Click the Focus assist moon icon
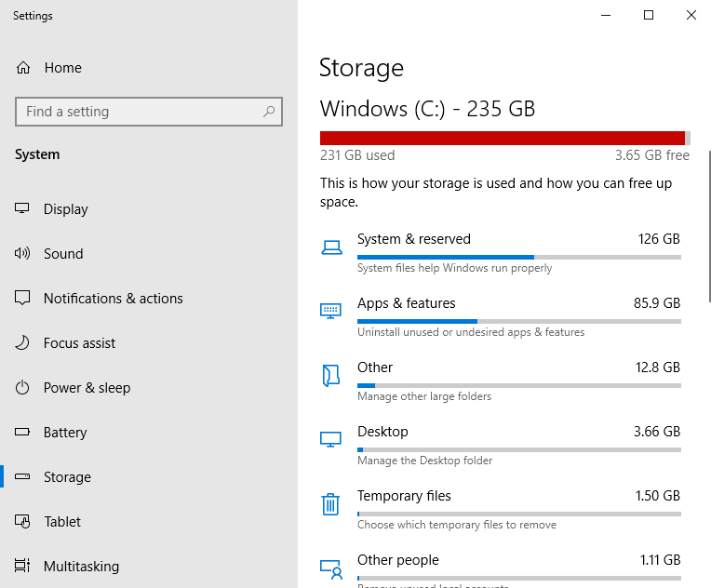The width and height of the screenshot is (711, 588). [22, 342]
